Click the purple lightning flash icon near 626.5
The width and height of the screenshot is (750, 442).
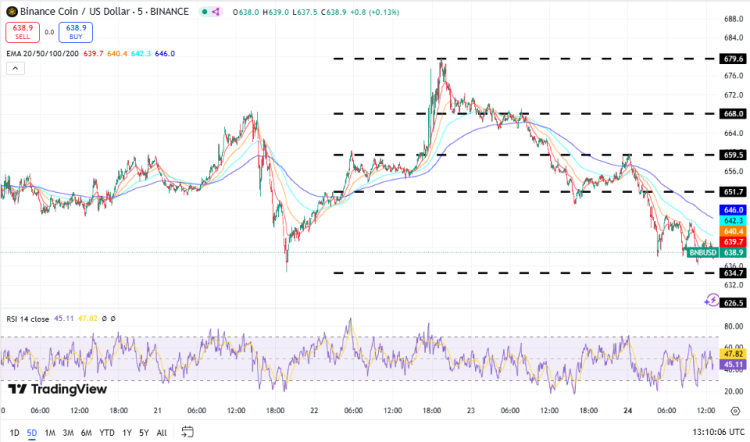(712, 300)
